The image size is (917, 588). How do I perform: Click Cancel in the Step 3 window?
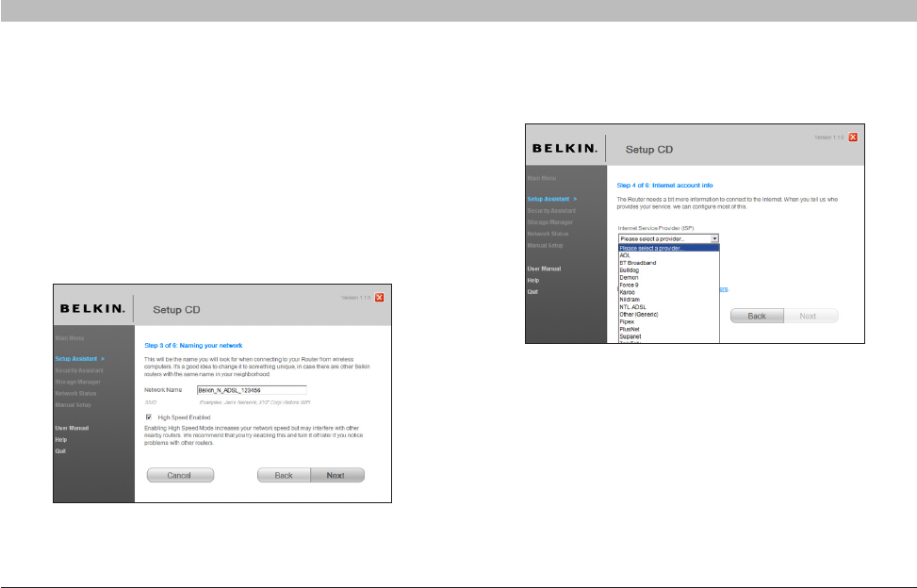point(180,475)
